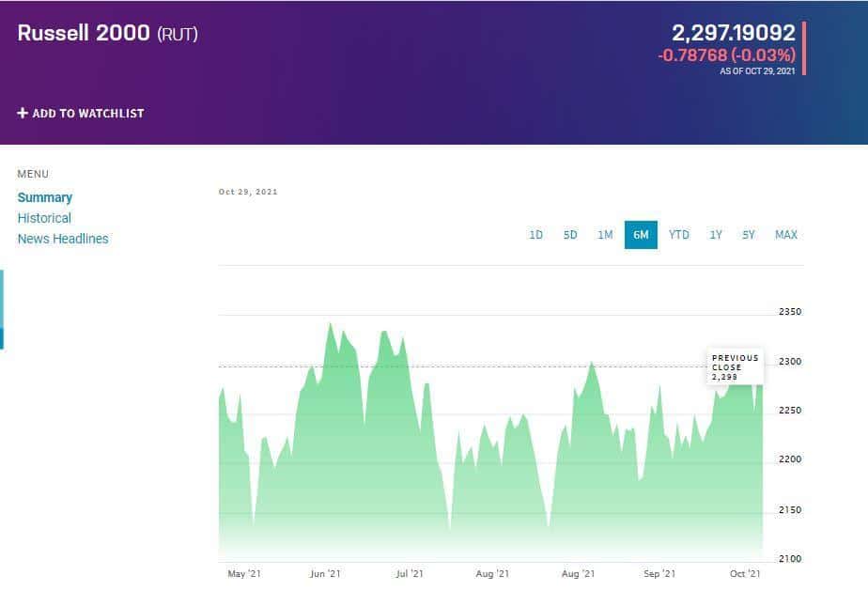Click the plus icon beside Add to Watchlist
The image size is (868, 607).
(23, 113)
